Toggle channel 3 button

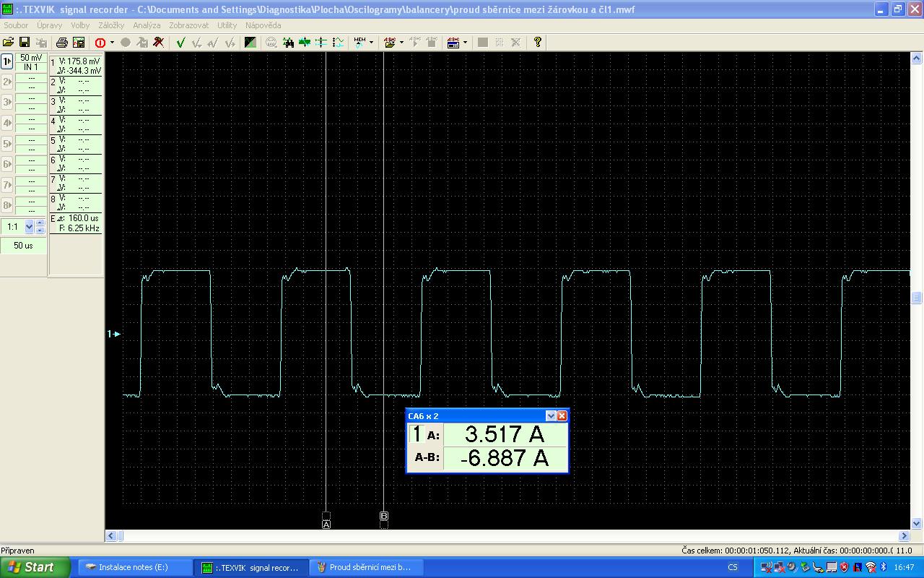click(x=7, y=102)
